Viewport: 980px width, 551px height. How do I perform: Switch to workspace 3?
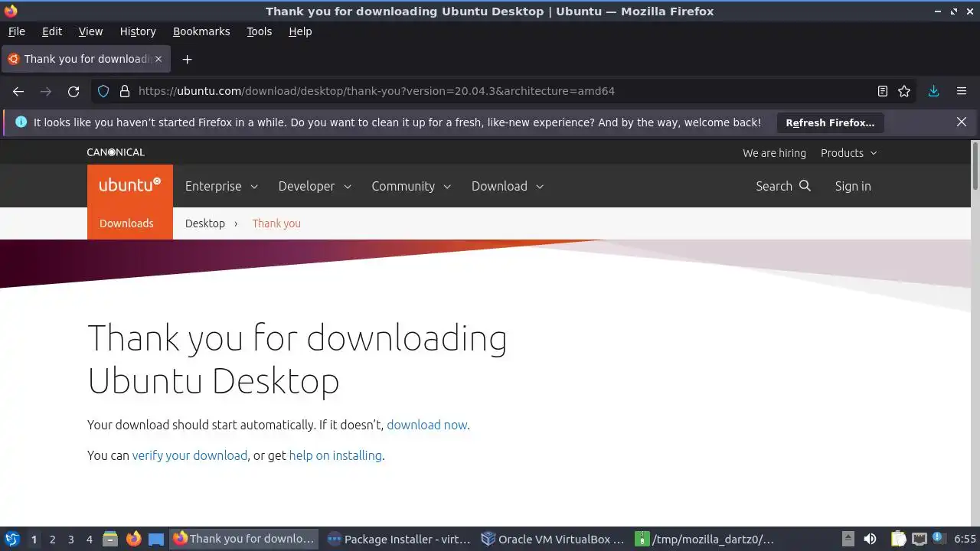[x=71, y=540]
